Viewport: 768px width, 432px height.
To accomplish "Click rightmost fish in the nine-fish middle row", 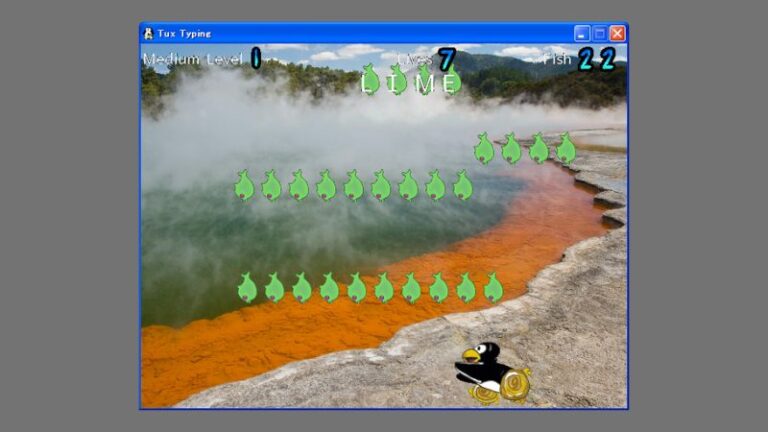I will click(462, 185).
